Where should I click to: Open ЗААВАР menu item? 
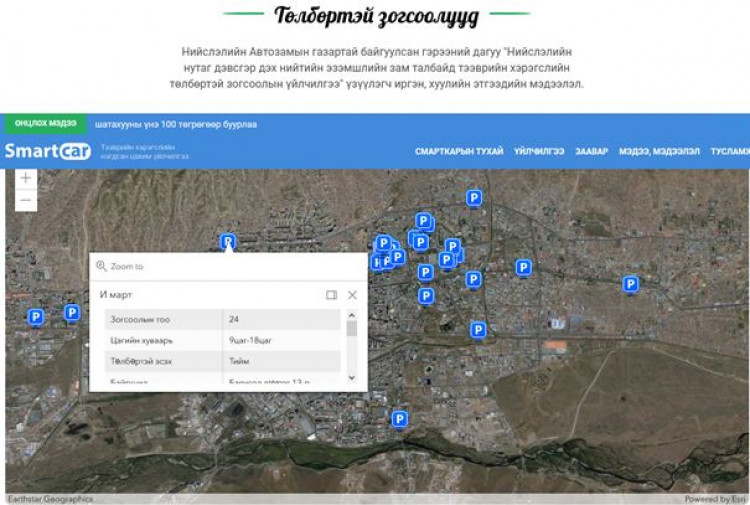(591, 151)
